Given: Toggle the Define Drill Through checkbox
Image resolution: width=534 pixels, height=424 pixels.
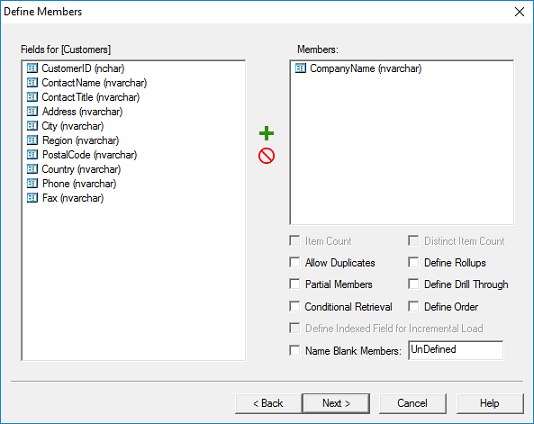Looking at the screenshot, I should tap(413, 284).
